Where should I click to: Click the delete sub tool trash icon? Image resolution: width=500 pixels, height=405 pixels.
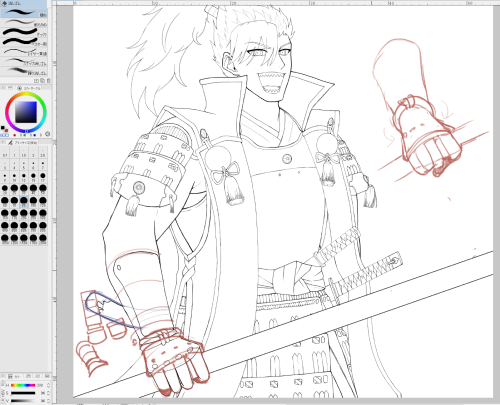48,81
